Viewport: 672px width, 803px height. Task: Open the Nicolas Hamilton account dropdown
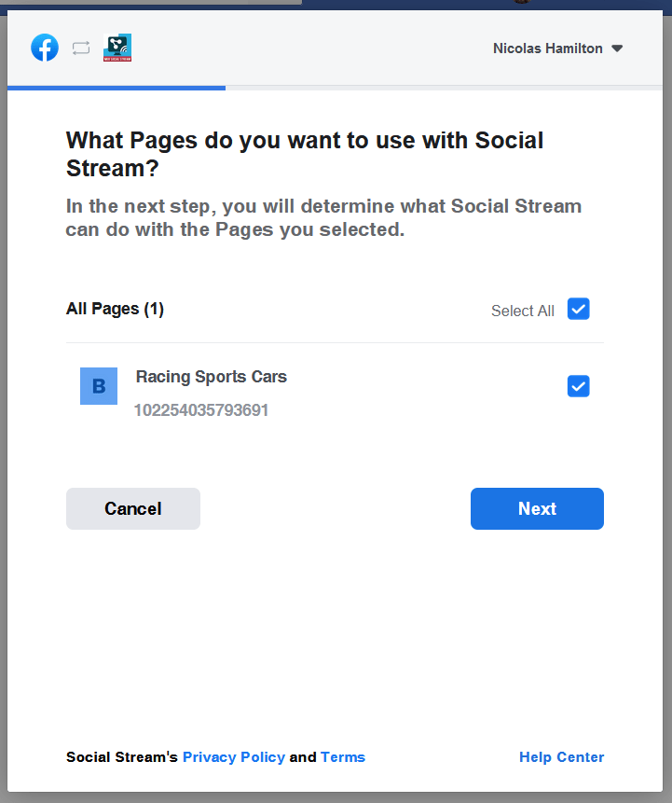(x=558, y=48)
